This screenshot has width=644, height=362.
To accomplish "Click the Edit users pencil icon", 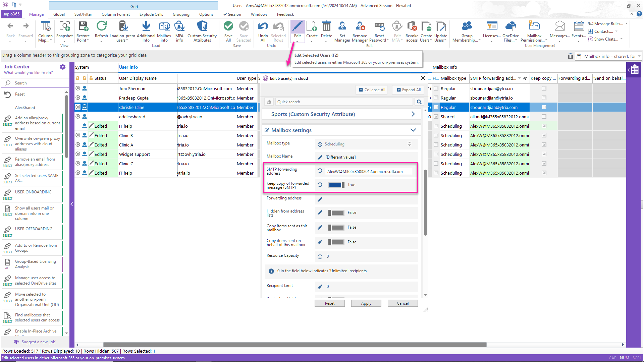I will (x=298, y=26).
